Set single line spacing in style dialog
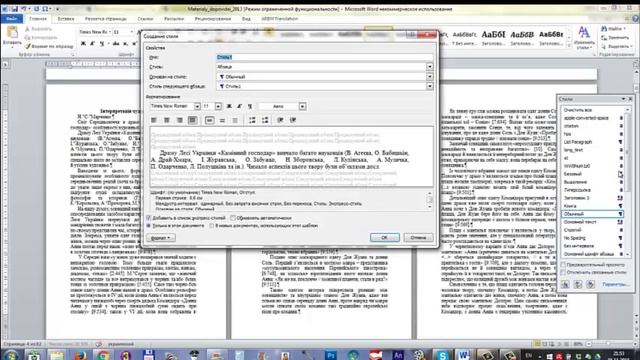The width and height of the screenshot is (640, 360). [x=209, y=120]
